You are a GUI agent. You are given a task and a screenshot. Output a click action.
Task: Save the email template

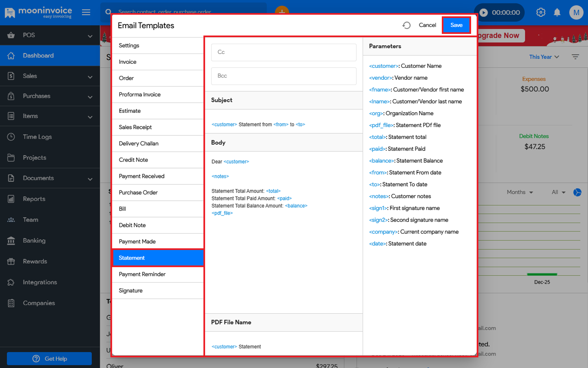pyautogui.click(x=456, y=25)
